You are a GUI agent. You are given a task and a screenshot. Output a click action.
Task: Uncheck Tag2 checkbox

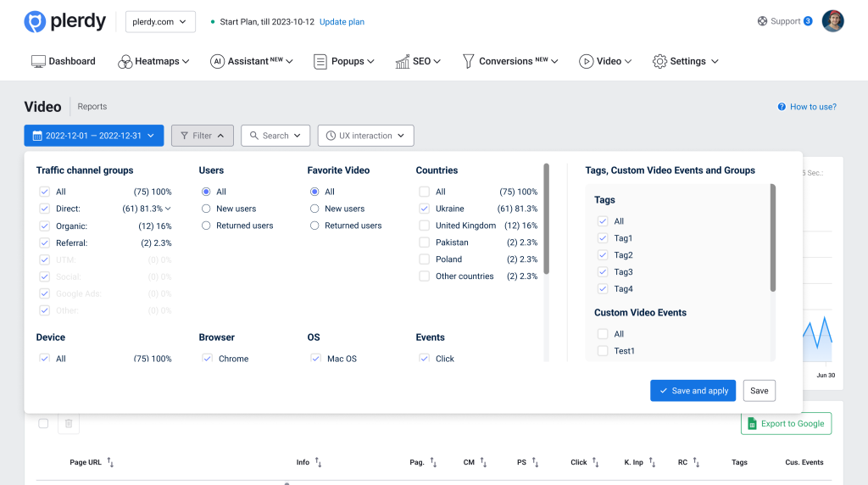(603, 254)
